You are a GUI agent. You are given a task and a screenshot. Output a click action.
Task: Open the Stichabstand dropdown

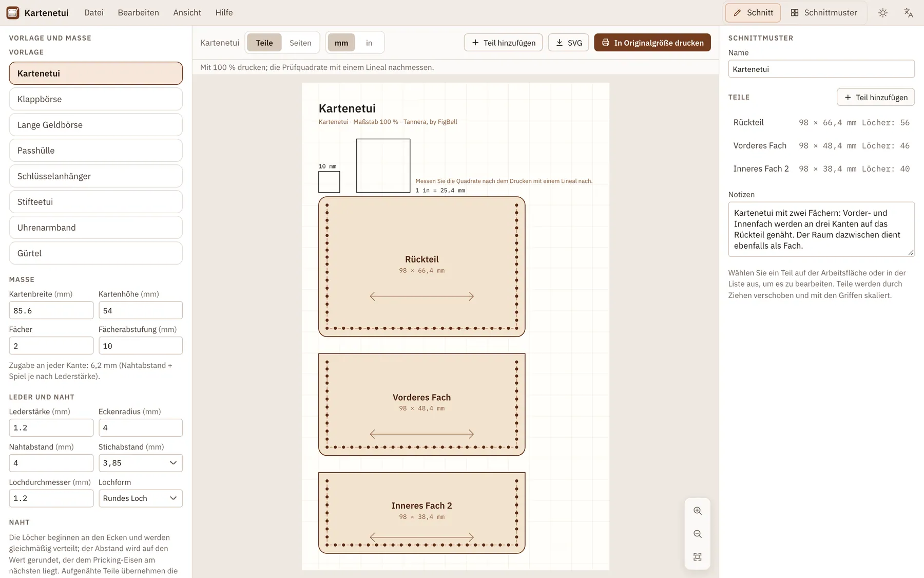coord(141,463)
